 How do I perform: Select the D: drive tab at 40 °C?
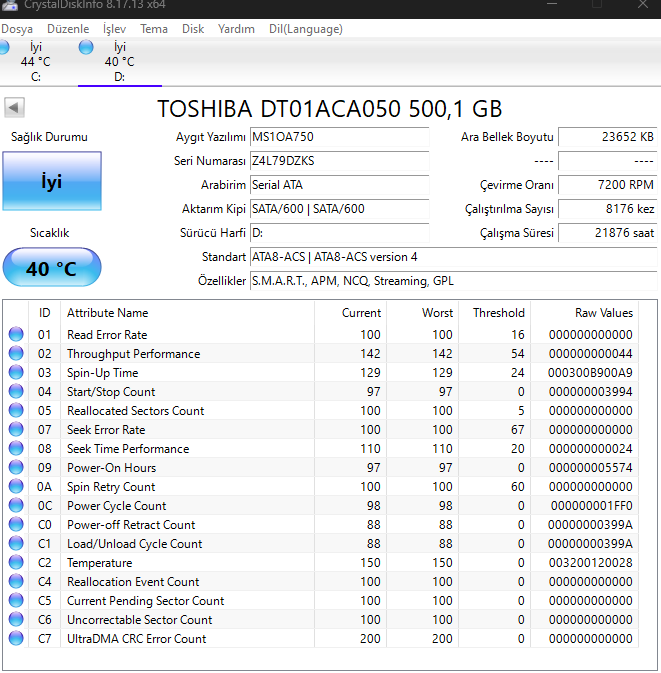120,62
